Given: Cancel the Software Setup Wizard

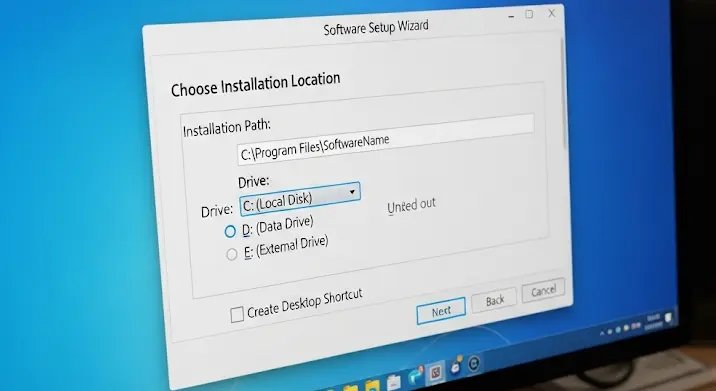Looking at the screenshot, I should [x=543, y=290].
